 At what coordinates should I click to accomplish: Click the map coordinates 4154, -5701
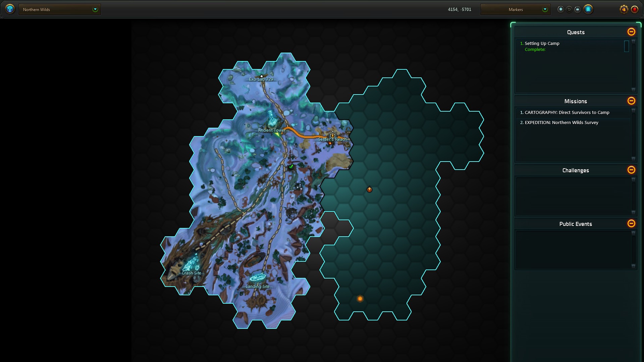click(460, 9)
